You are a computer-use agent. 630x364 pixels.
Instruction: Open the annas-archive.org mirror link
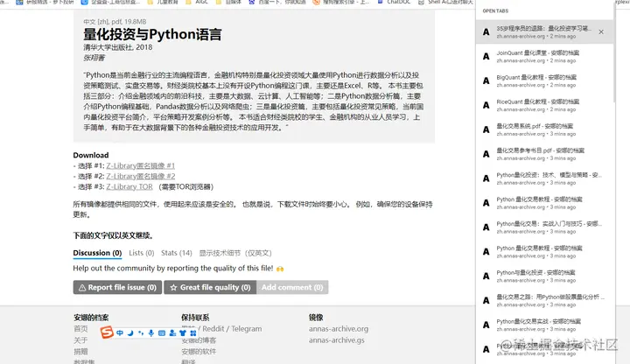tap(339, 329)
